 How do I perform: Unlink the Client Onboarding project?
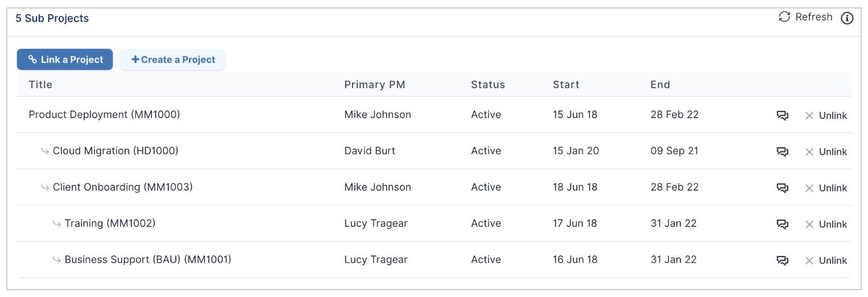(x=826, y=188)
